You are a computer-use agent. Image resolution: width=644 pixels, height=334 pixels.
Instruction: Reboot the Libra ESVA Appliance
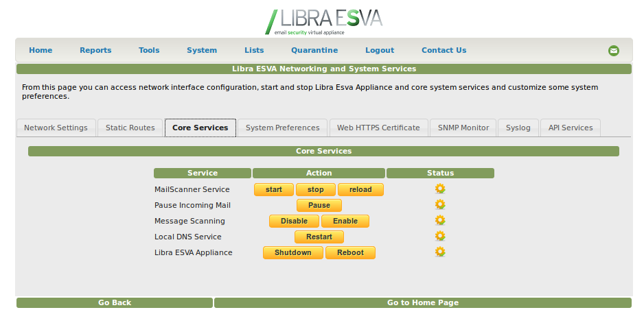[x=350, y=253]
